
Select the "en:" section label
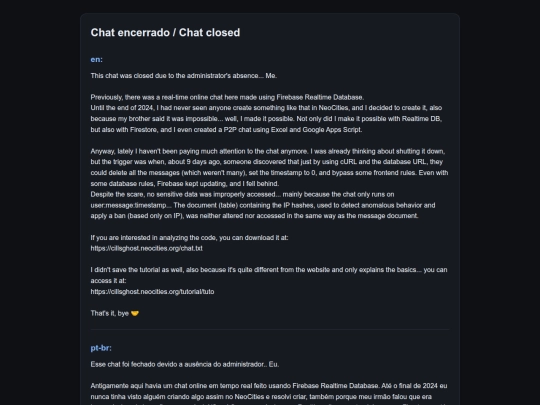point(96,60)
